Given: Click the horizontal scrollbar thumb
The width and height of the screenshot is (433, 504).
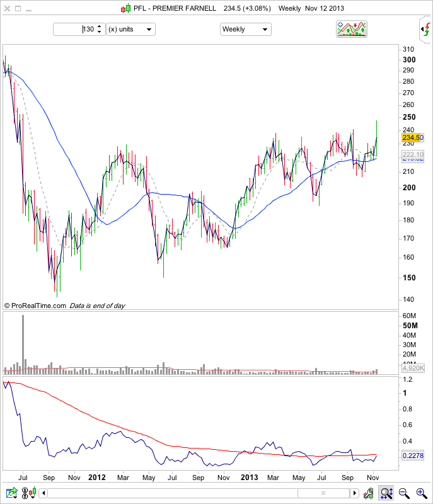Looking at the screenshot, I should coord(323,493).
